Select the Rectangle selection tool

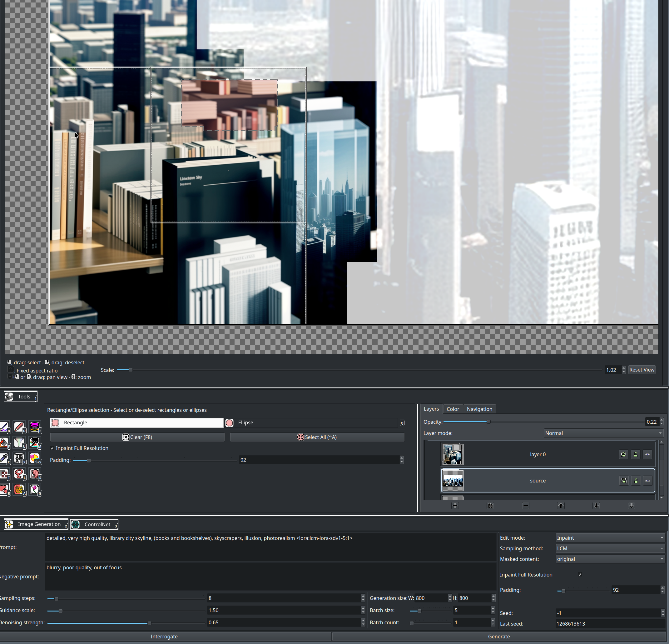pos(137,422)
